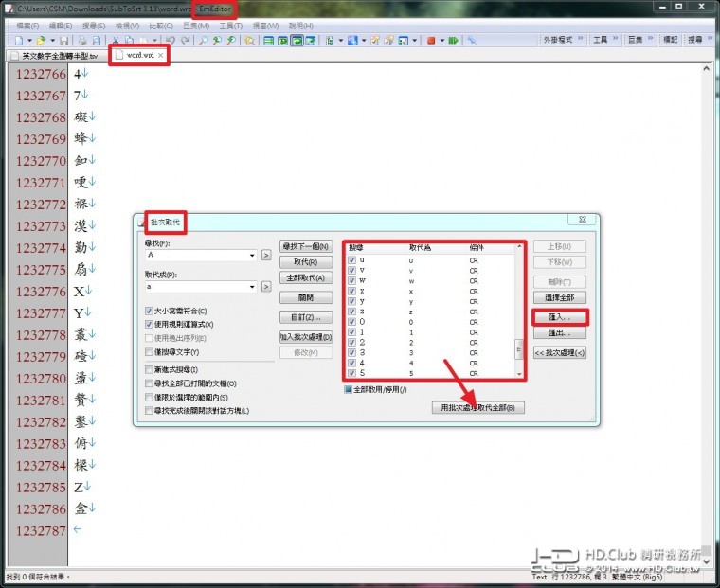This screenshot has height=588, width=720.
Task: Toggle 大小寫需符合(C) checkbox
Action: [149, 311]
